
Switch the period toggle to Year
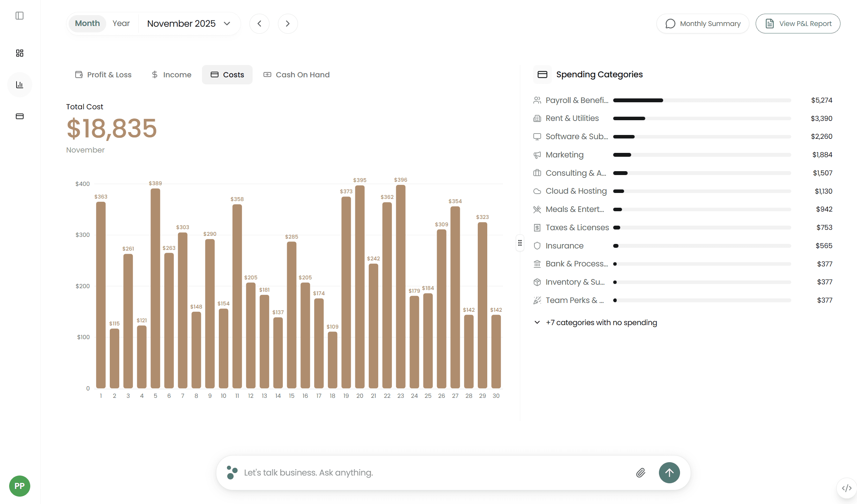[x=121, y=24]
